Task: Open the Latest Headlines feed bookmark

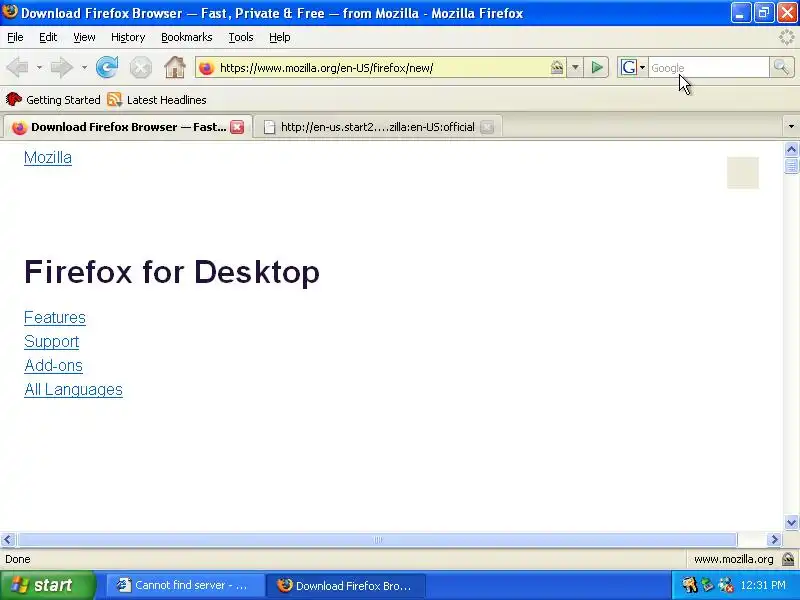Action: [x=157, y=100]
